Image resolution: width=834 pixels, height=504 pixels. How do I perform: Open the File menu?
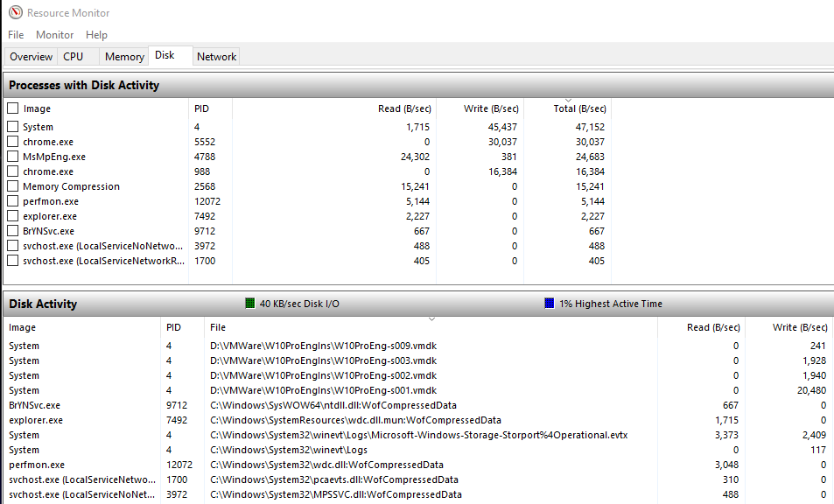[x=16, y=34]
